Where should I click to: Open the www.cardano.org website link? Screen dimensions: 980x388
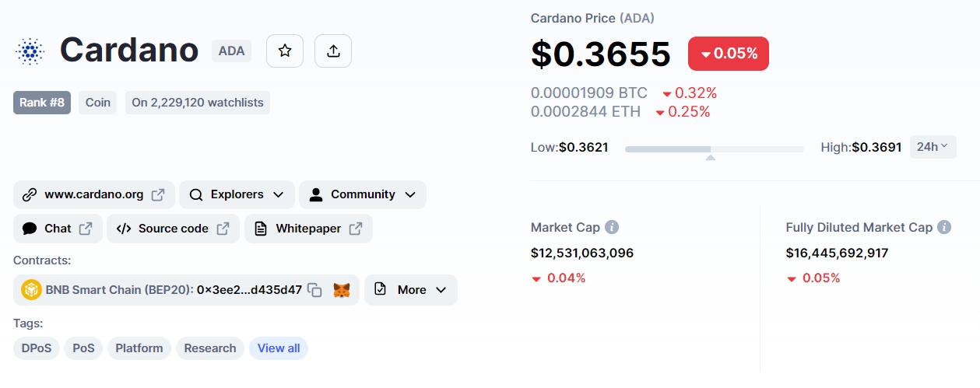[94, 194]
